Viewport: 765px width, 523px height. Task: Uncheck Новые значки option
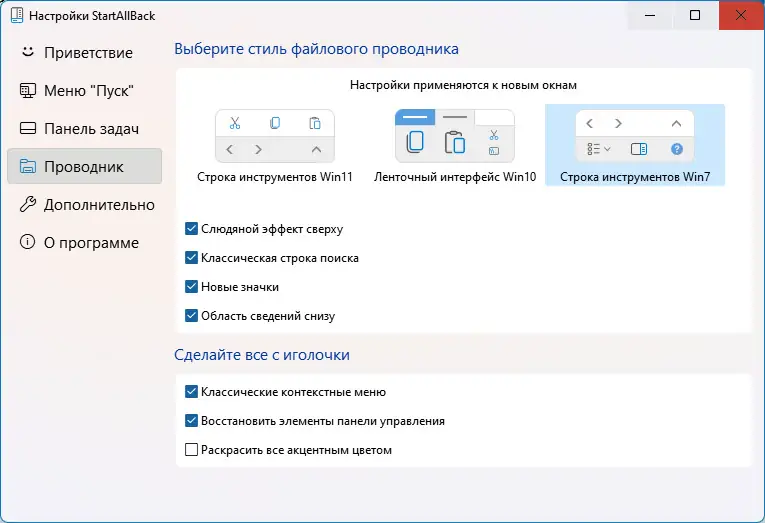191,286
